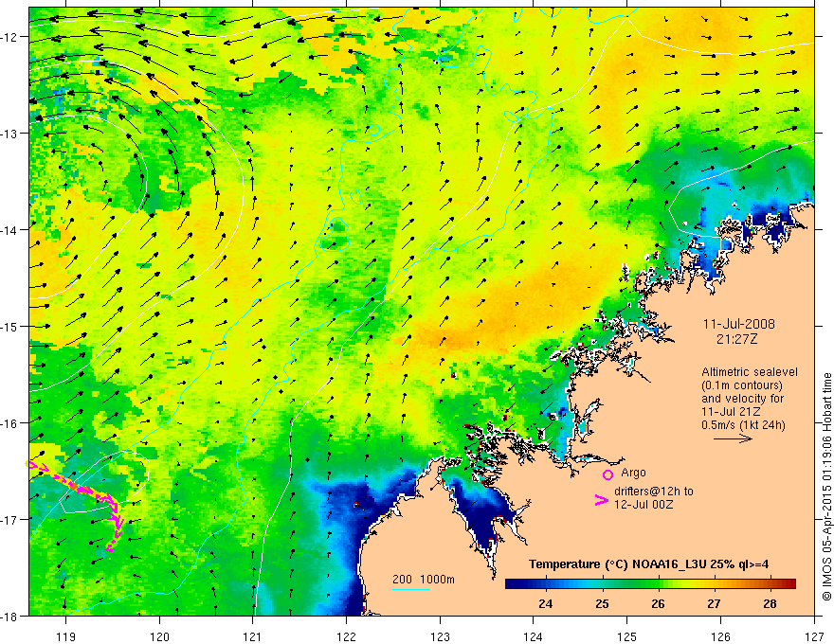
Task: Click the colorbar value 27
Action: coord(714,603)
